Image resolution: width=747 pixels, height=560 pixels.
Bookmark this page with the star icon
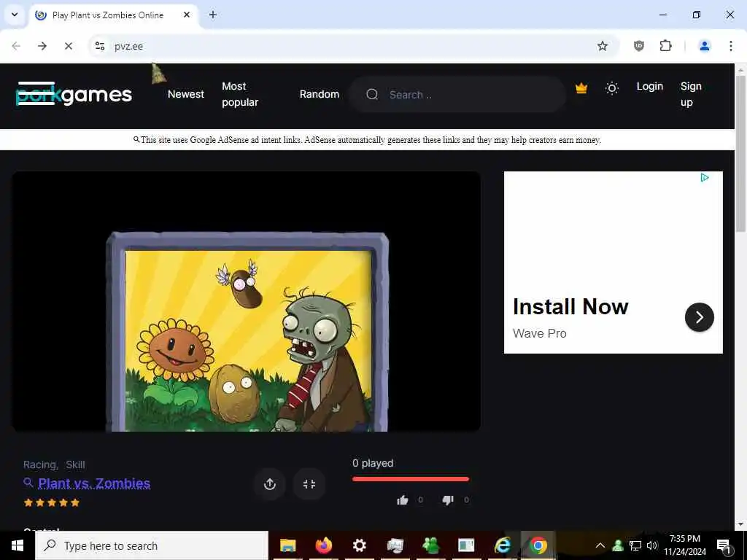click(602, 46)
